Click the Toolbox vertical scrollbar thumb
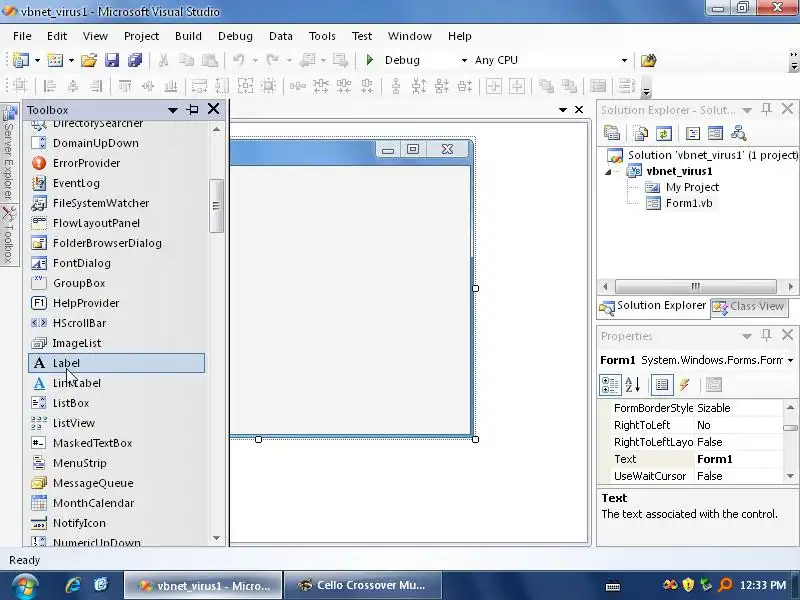This screenshot has width=800, height=600. [216, 206]
